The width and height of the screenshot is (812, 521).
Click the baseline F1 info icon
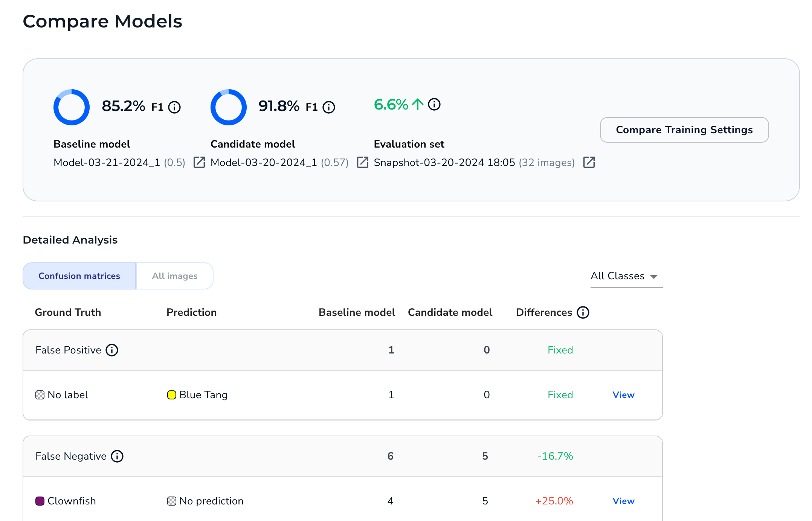coord(174,107)
